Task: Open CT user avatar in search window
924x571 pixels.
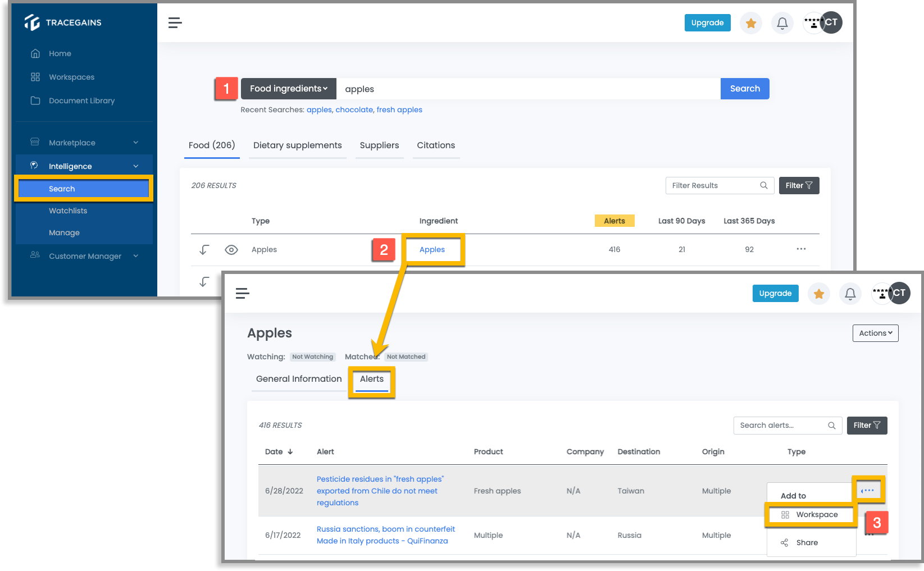Action: point(830,22)
